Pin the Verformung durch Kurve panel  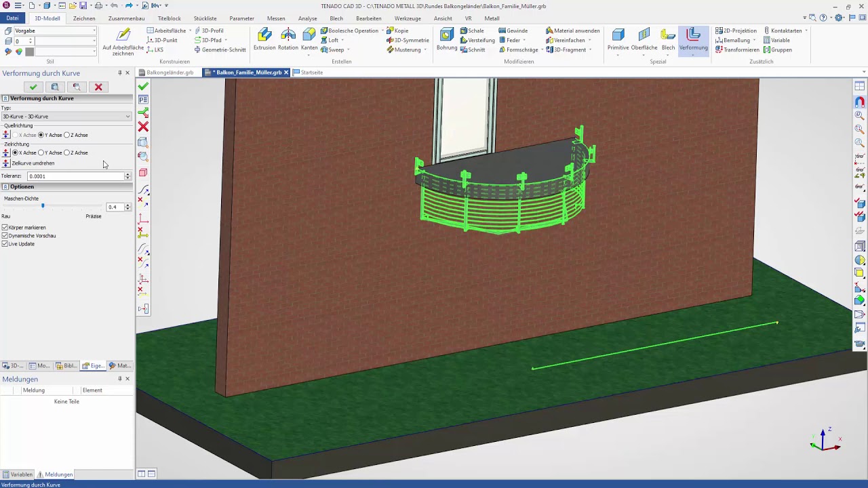(x=120, y=73)
